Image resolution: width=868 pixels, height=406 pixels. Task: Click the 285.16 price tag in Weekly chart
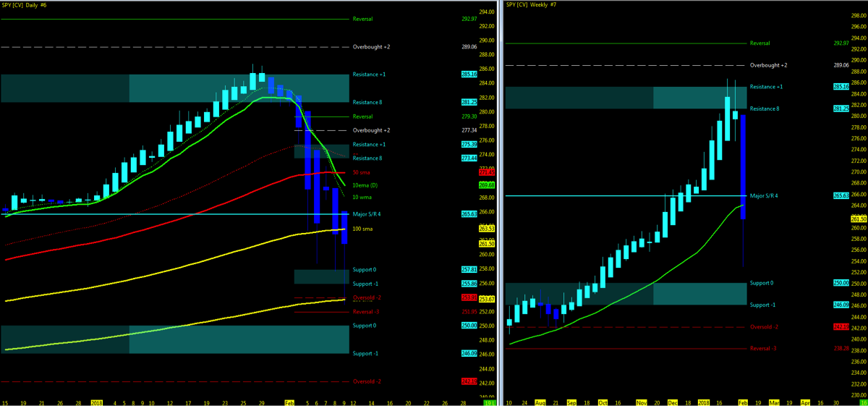pos(841,86)
